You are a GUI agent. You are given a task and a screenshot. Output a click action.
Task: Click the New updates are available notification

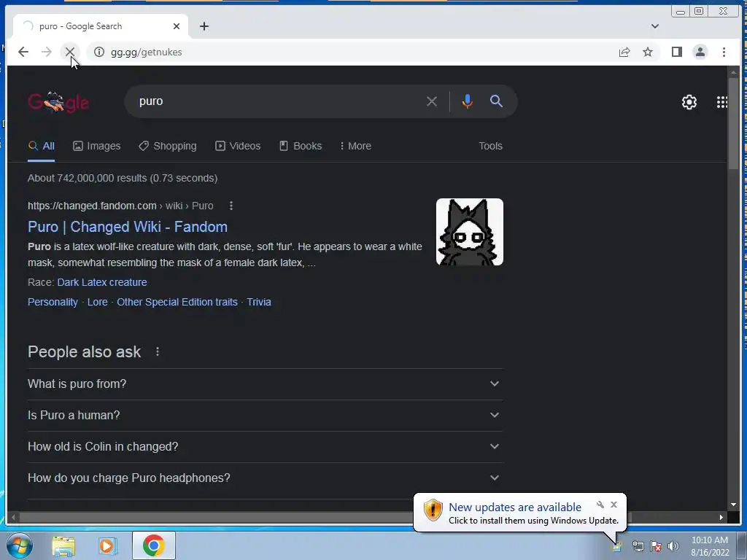[514, 507]
